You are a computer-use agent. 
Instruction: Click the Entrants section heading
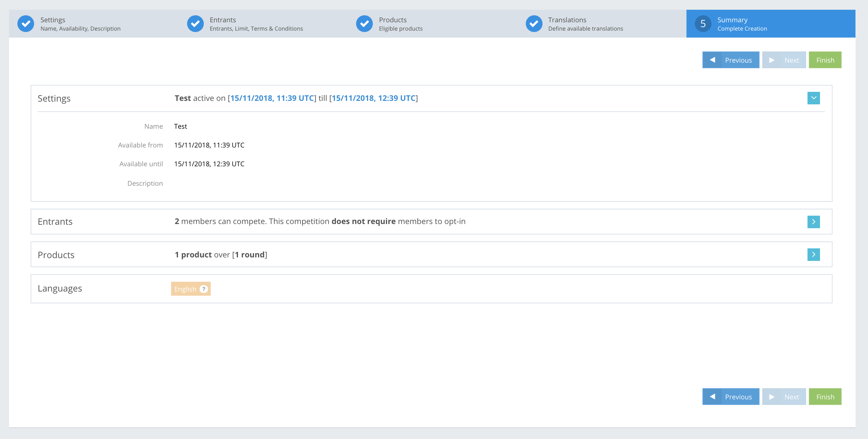55,222
